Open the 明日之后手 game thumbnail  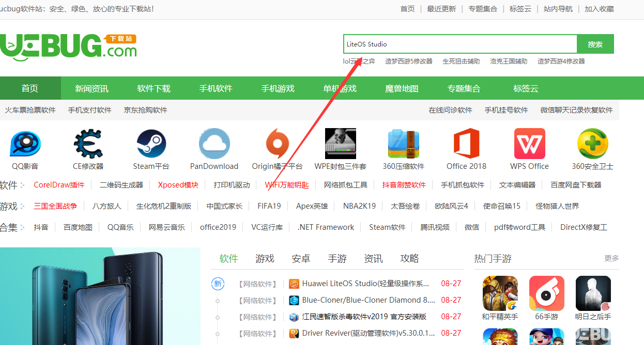593,293
